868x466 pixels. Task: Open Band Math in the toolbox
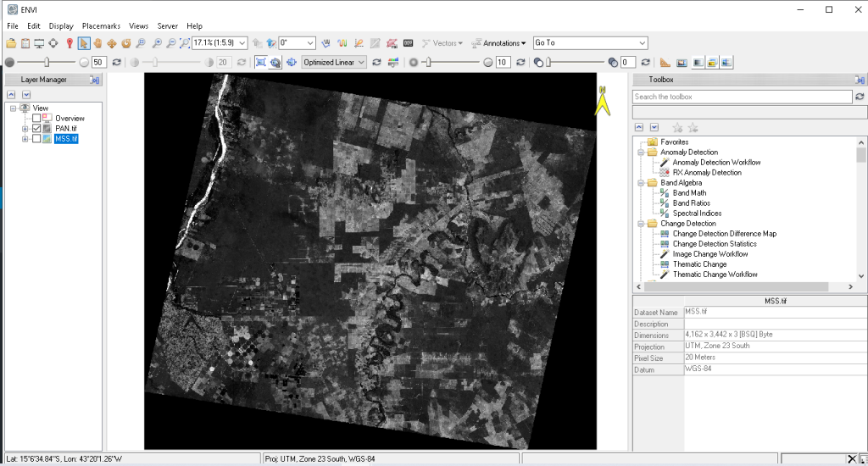pyautogui.click(x=689, y=193)
